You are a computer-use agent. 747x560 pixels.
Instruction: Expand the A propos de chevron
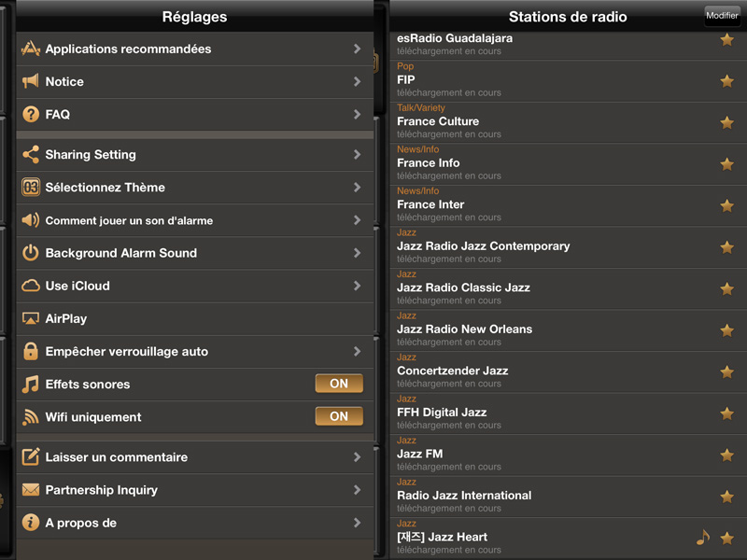[x=357, y=523]
